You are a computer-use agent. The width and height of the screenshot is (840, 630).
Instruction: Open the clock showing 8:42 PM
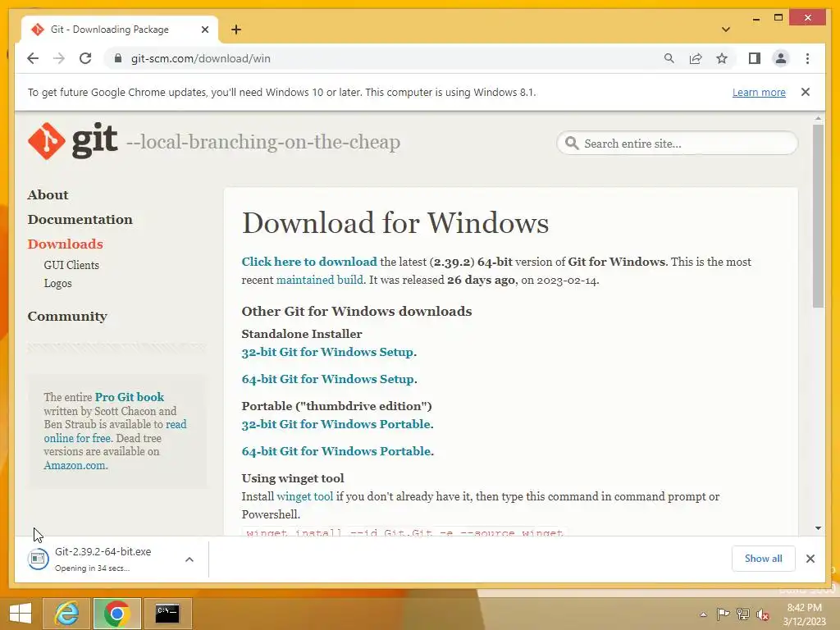pos(804,614)
